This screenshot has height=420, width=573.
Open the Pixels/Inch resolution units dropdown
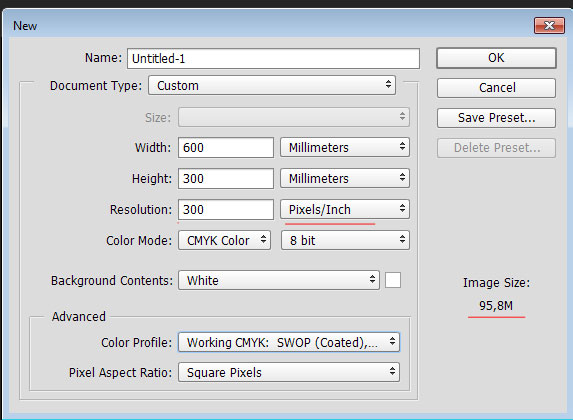[345, 209]
